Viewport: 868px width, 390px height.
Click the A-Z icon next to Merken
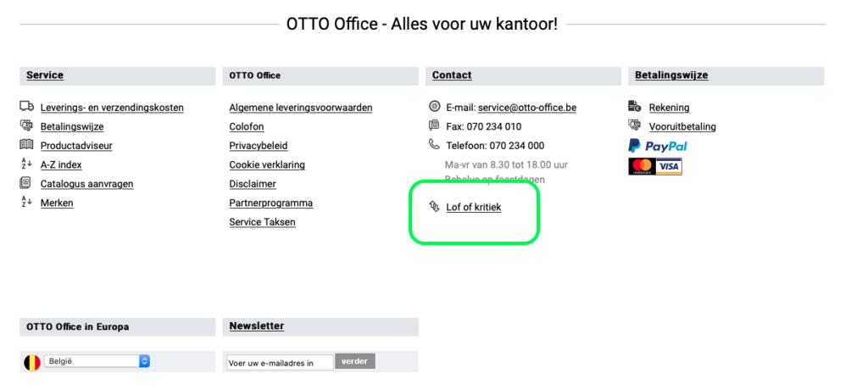26,202
